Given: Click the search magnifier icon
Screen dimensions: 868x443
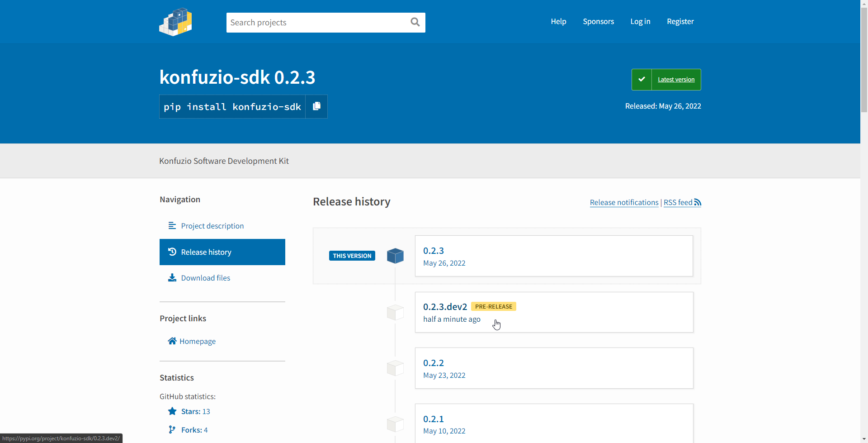Looking at the screenshot, I should tap(415, 22).
